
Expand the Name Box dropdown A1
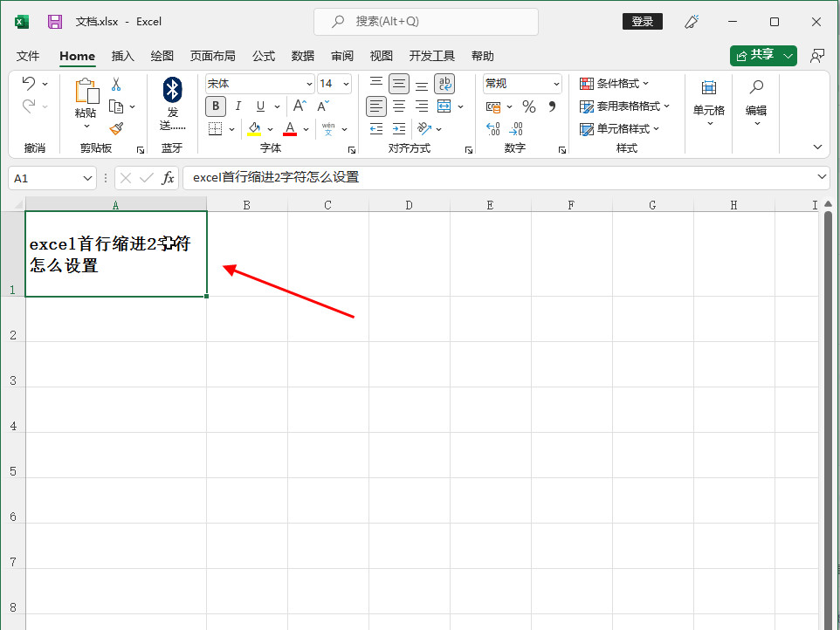click(x=87, y=178)
